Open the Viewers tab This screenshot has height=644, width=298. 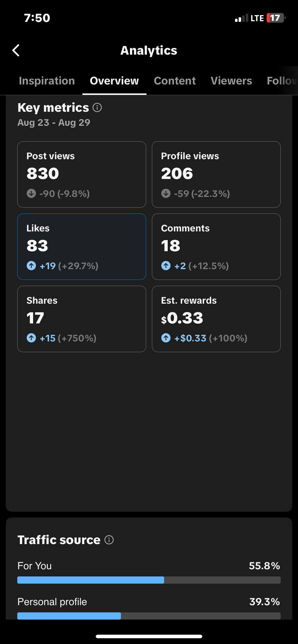point(231,81)
